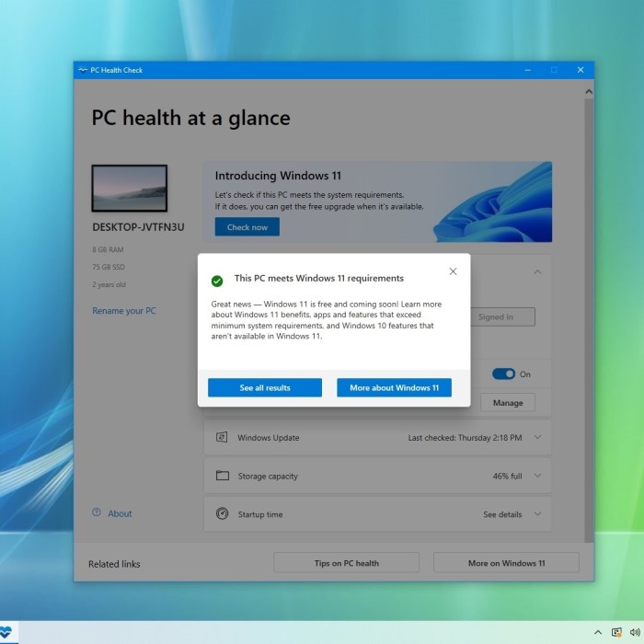Click the 8 GB RAM text
Image resolution: width=644 pixels, height=644 pixels.
point(108,249)
